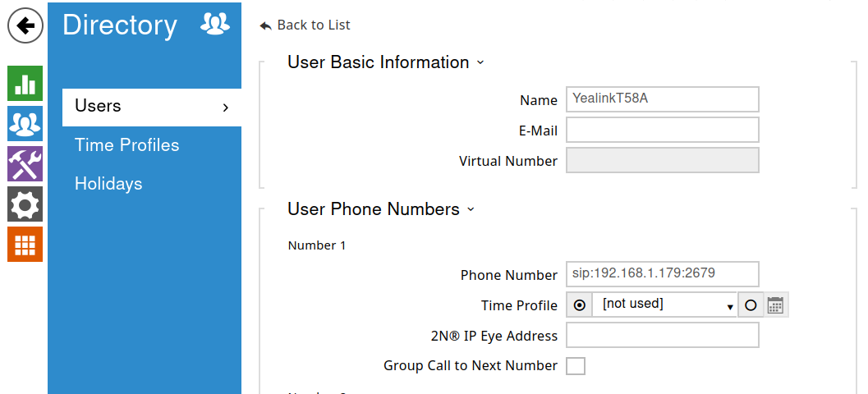Enable Group Call to Next Number checkbox

(x=576, y=366)
